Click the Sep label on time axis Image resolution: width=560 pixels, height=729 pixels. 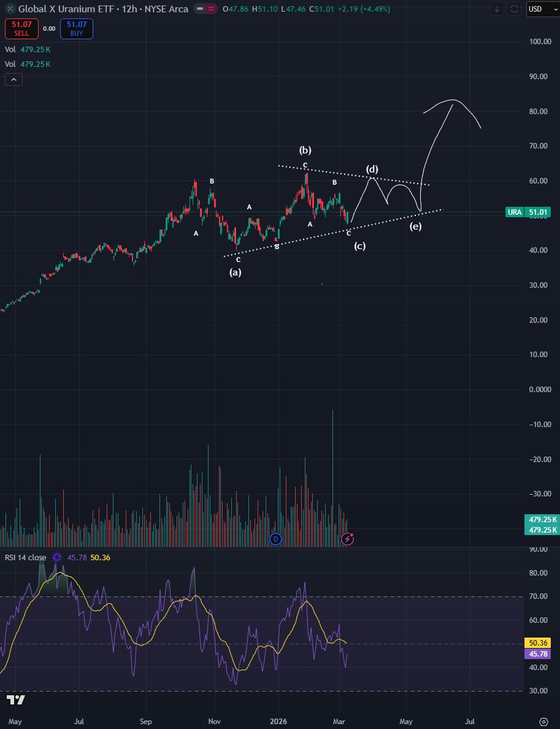click(145, 722)
